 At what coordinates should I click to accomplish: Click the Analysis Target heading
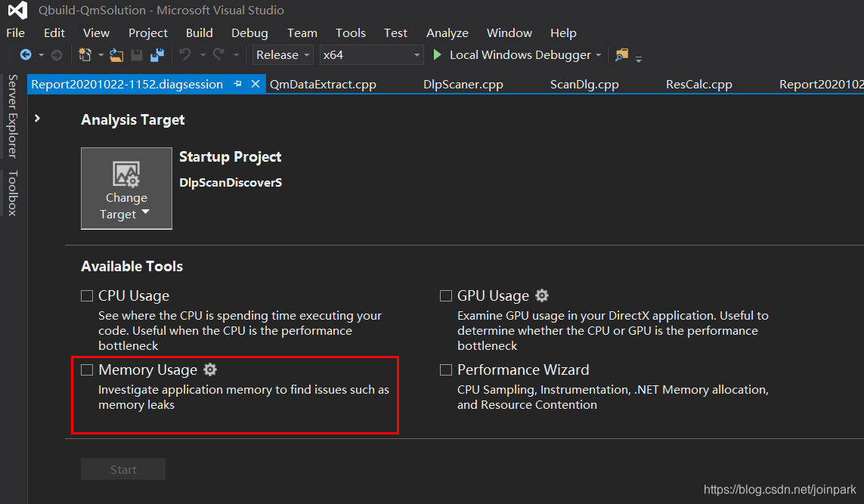(x=133, y=120)
